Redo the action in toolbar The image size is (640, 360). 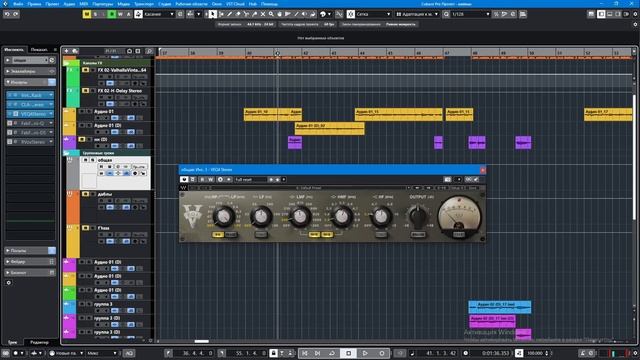click(16, 14)
